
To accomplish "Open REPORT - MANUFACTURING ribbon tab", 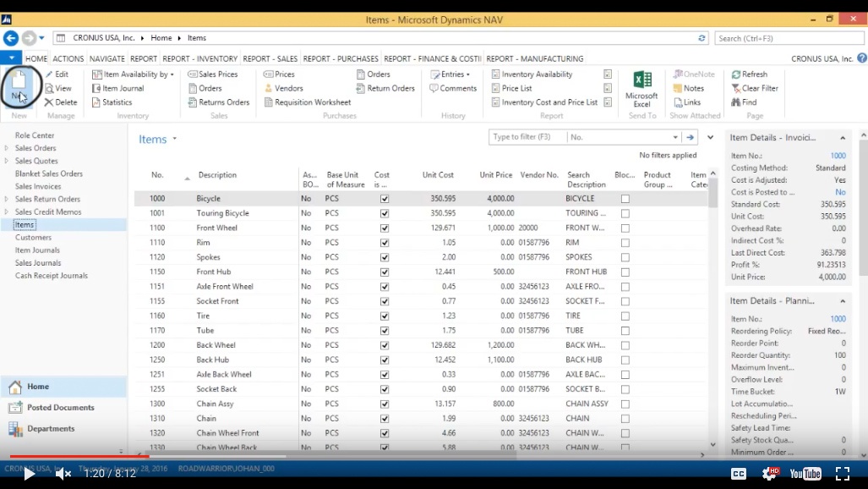I will 535,58.
